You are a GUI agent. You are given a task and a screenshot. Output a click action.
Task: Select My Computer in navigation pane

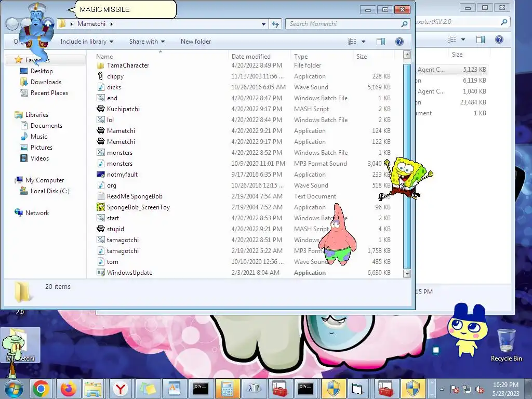click(45, 180)
